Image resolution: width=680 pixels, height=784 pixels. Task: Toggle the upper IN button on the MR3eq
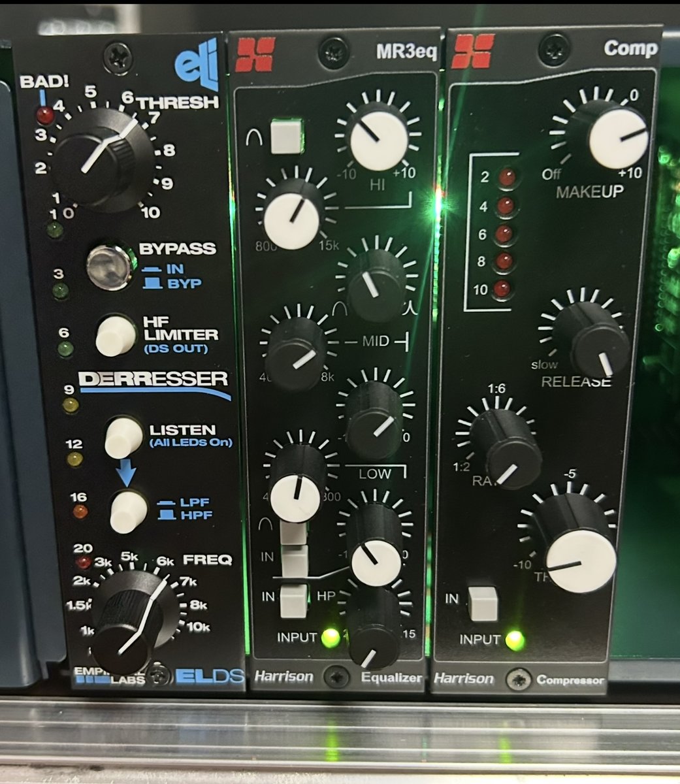pyautogui.click(x=293, y=561)
